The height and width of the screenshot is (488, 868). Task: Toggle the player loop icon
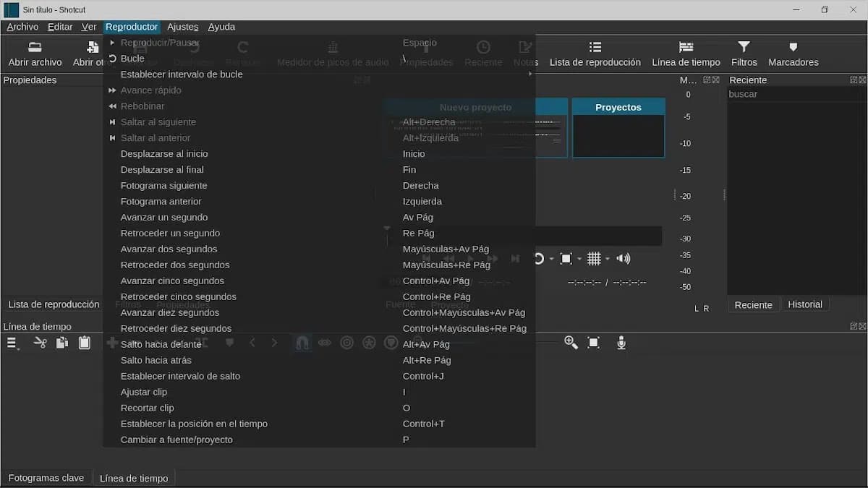(x=539, y=259)
